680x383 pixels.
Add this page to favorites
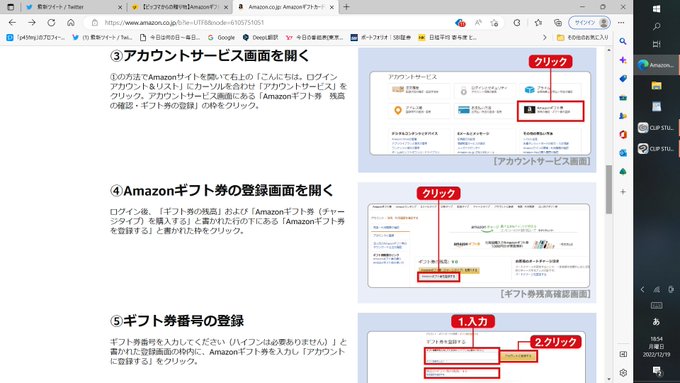coord(494,23)
